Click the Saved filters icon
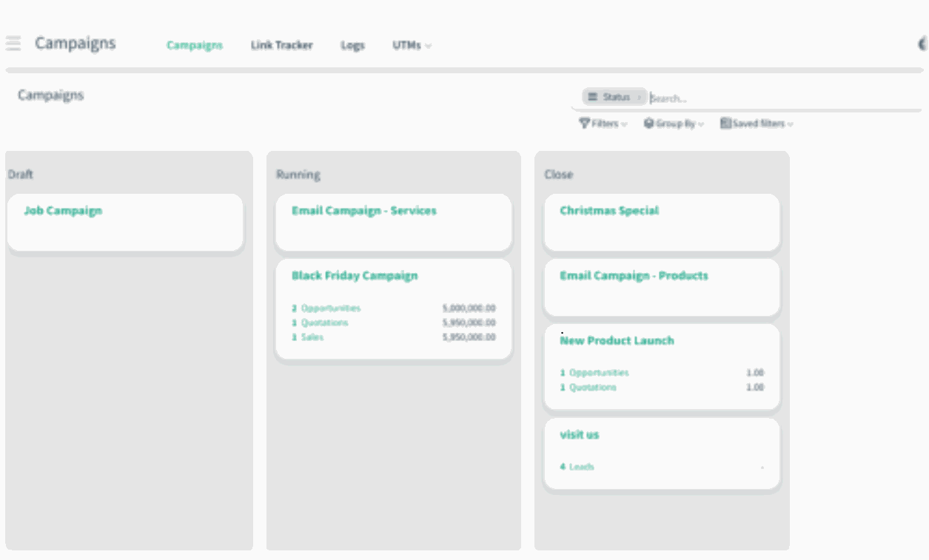The height and width of the screenshot is (560, 929). [x=725, y=124]
